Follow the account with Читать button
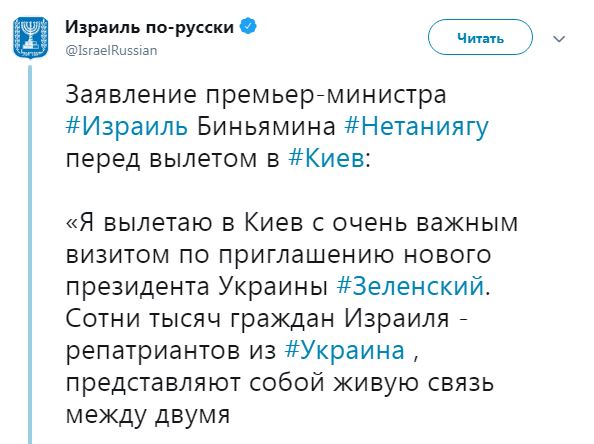 pyautogui.click(x=480, y=38)
